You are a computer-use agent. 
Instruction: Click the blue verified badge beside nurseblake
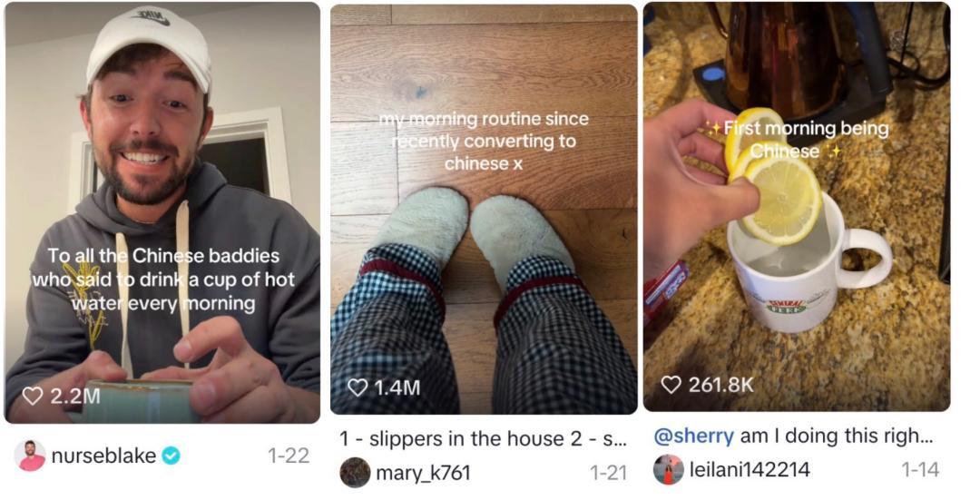click(x=171, y=456)
